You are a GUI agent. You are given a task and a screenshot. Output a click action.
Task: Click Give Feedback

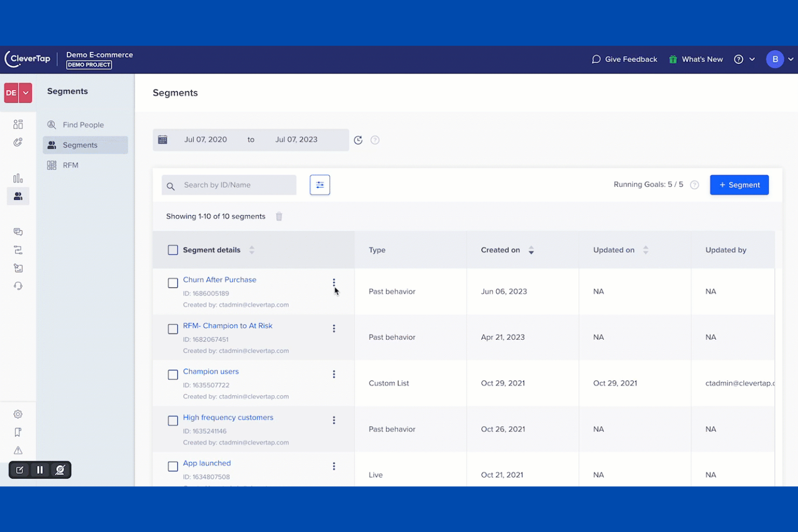pyautogui.click(x=624, y=59)
